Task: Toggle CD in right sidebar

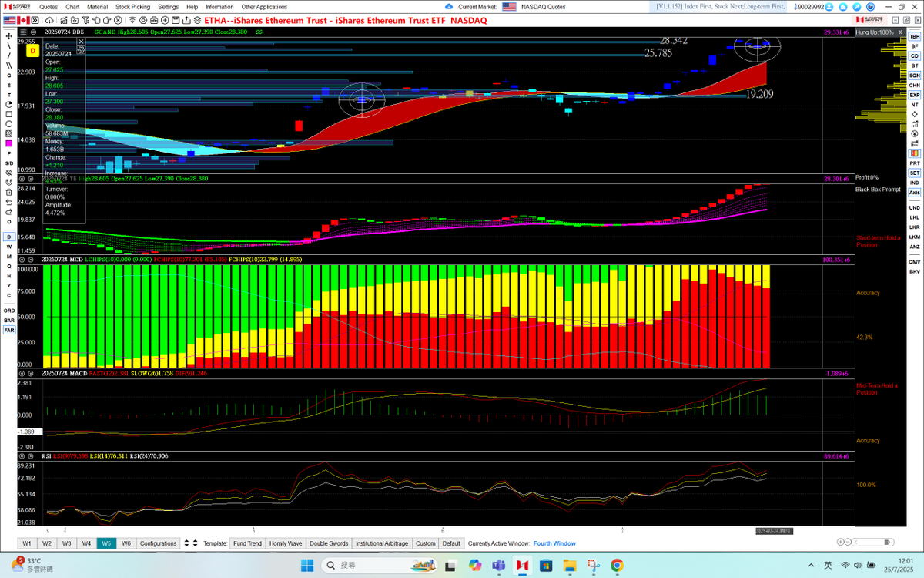Action: tap(914, 56)
